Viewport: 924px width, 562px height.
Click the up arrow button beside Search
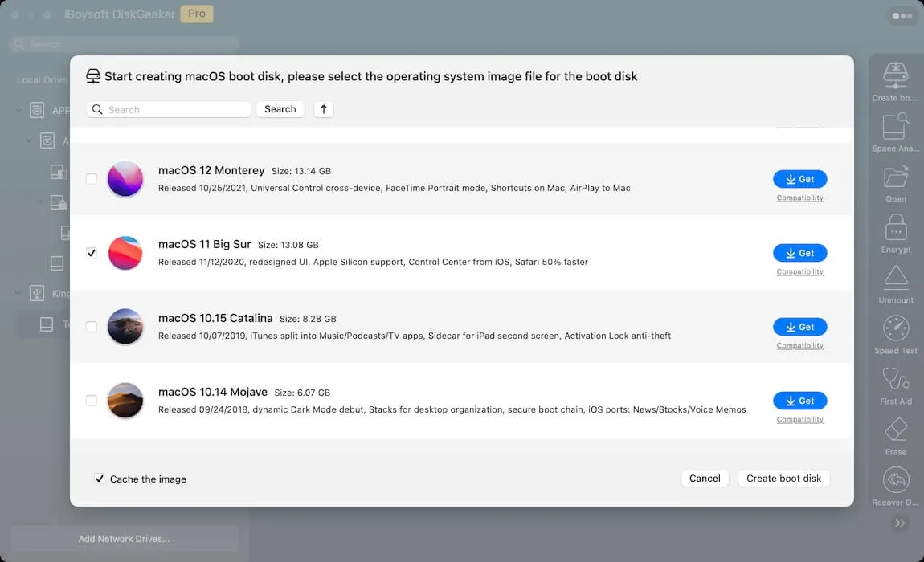324,109
